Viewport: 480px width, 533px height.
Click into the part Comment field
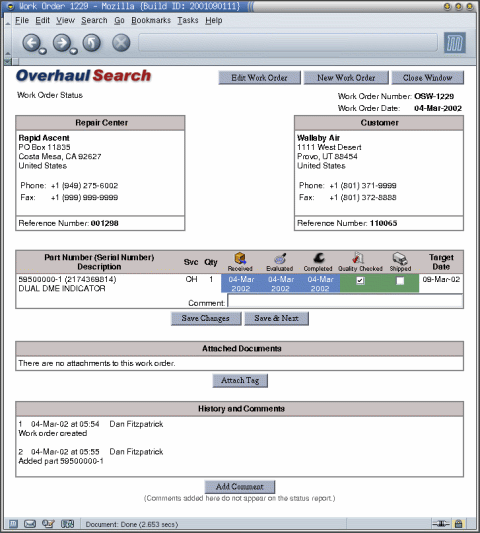coord(345,301)
